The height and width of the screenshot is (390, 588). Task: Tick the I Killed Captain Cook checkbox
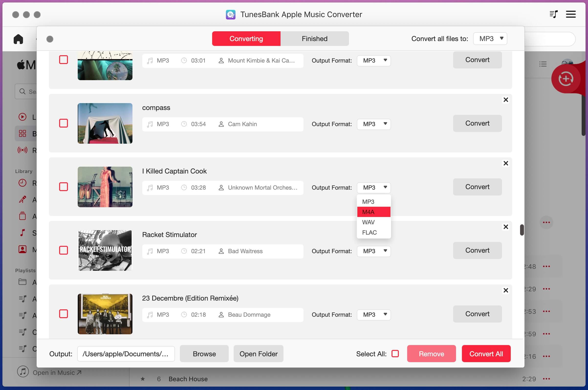(64, 187)
